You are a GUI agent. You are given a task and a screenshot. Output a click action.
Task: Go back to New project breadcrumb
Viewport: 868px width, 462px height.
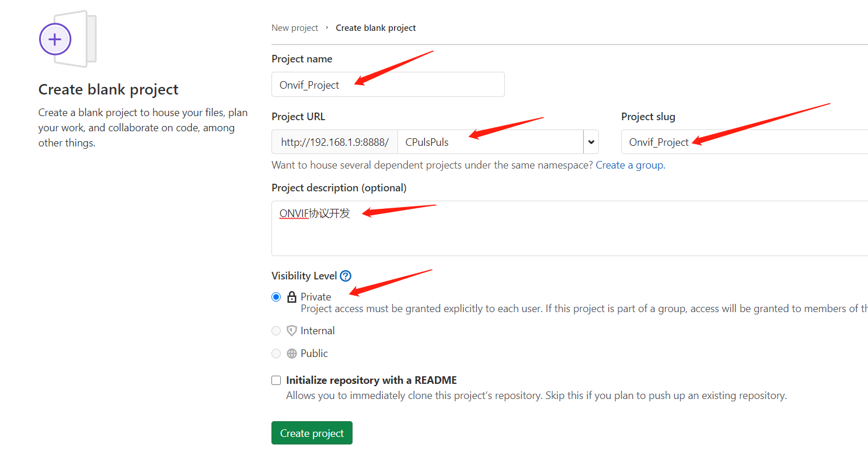[x=295, y=28]
